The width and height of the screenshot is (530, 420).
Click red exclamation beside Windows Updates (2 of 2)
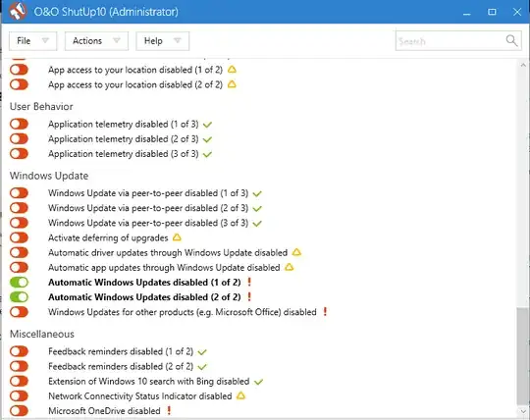click(249, 296)
